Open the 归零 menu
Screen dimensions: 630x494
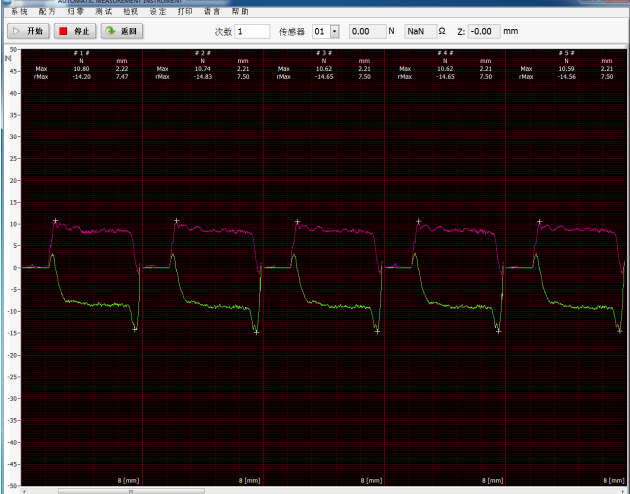[x=75, y=12]
